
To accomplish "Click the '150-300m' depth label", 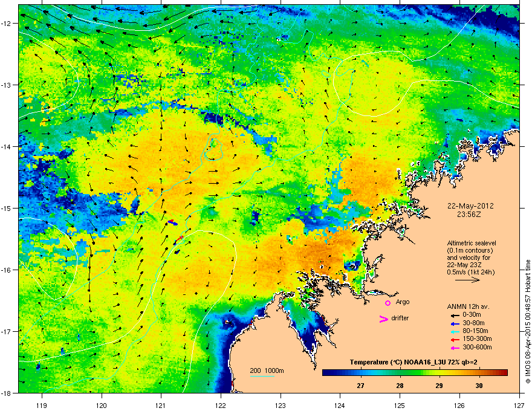I will pos(477,338).
